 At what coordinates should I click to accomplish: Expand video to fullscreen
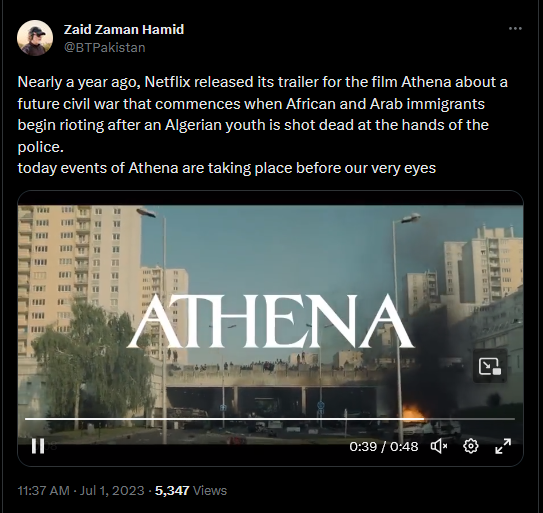(x=503, y=446)
